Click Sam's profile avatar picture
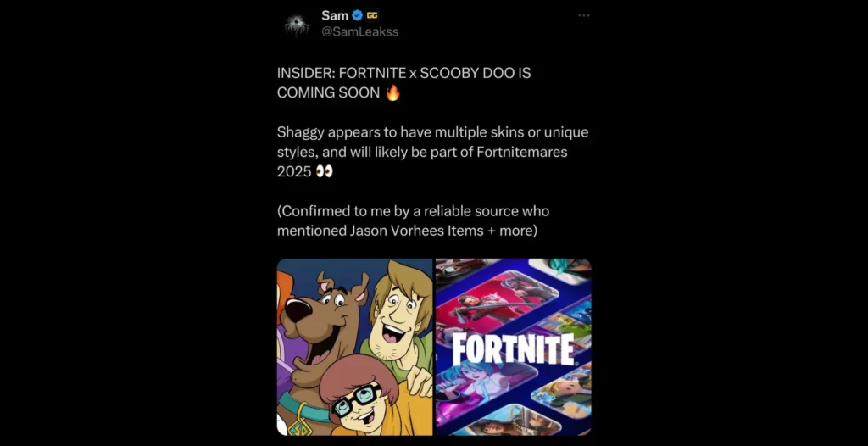This screenshot has width=868, height=446. click(x=297, y=25)
